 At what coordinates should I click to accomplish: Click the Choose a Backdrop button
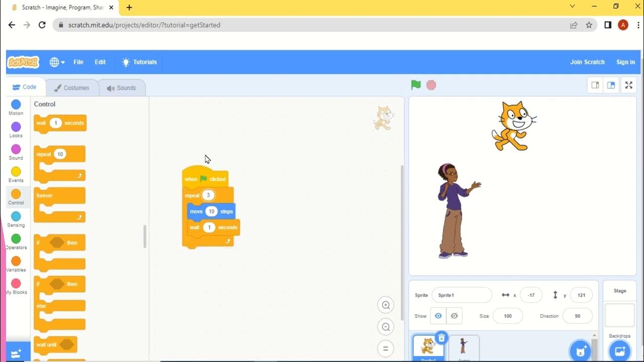(619, 350)
